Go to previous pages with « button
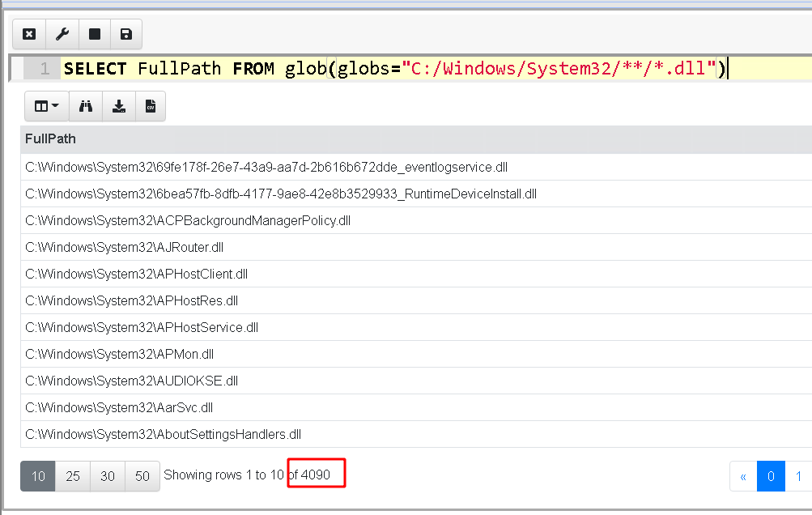The height and width of the screenshot is (515, 812). point(743,477)
